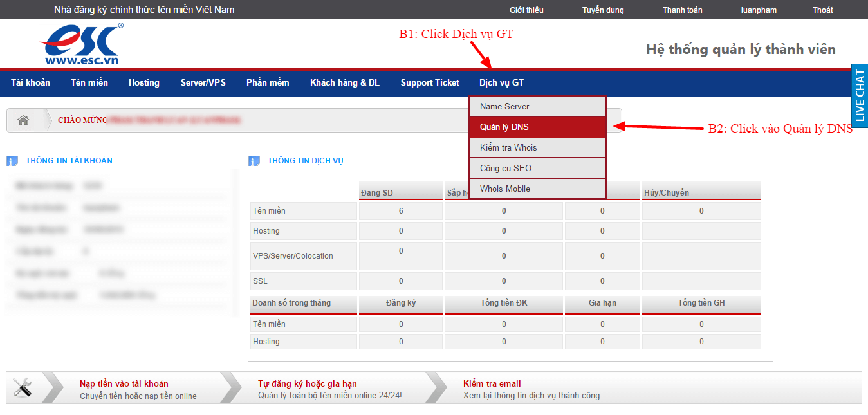Click Nạp tiền vào tài khoản link
868x415 pixels.
coord(124,383)
